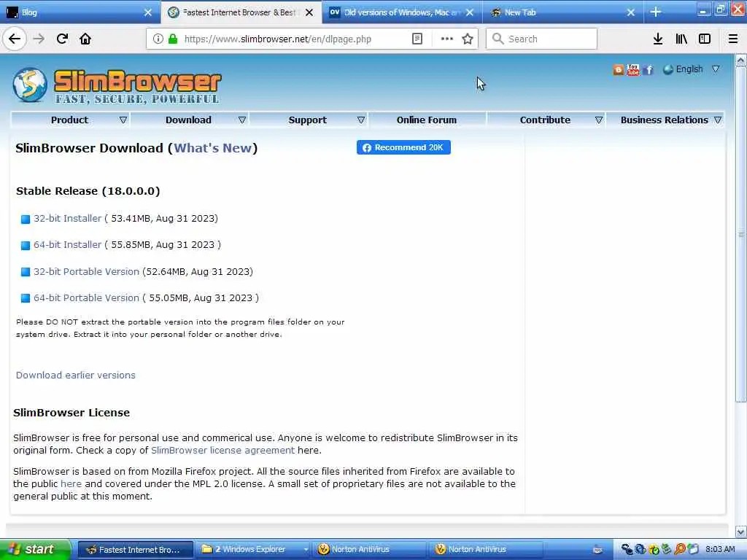This screenshot has height=560, width=747.
Task: Click the blue square by 64-bit Installer
Action: click(x=26, y=245)
